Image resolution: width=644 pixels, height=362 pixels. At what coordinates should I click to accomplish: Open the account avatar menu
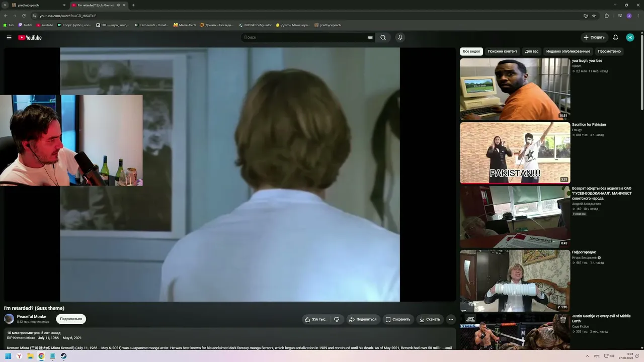[630, 38]
